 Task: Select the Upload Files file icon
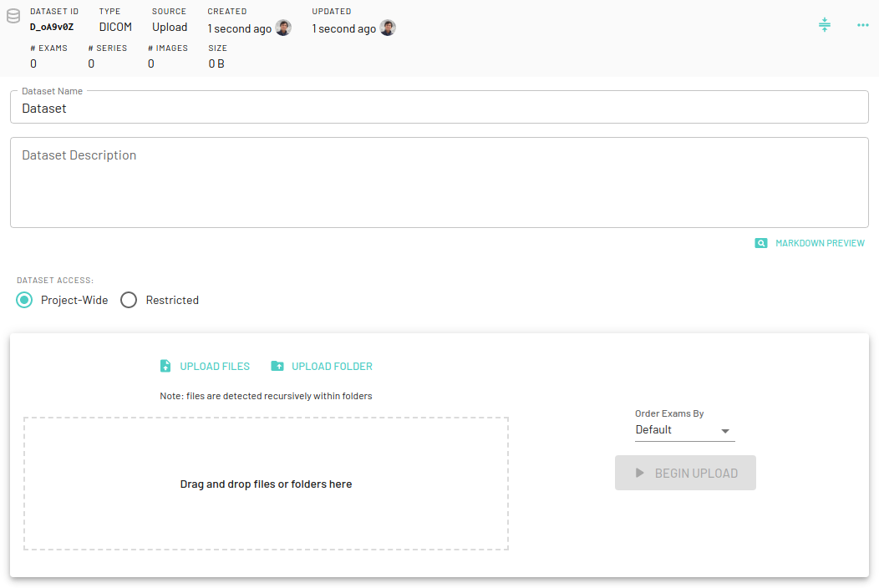(x=165, y=366)
